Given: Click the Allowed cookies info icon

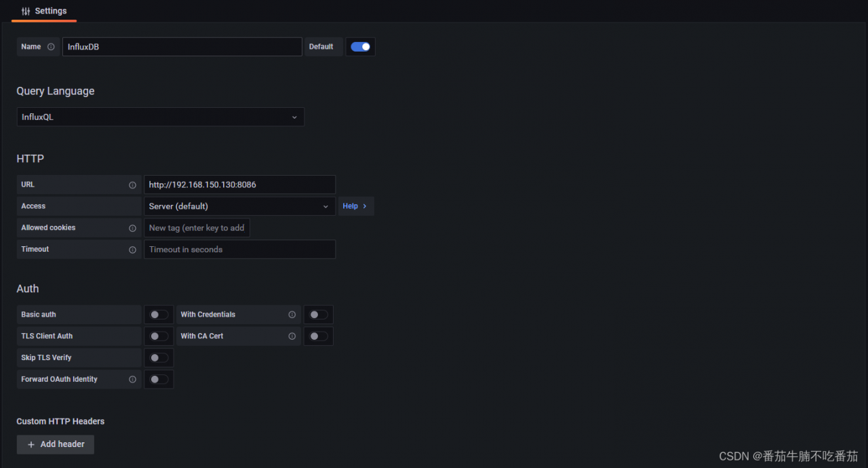Looking at the screenshot, I should (x=132, y=228).
